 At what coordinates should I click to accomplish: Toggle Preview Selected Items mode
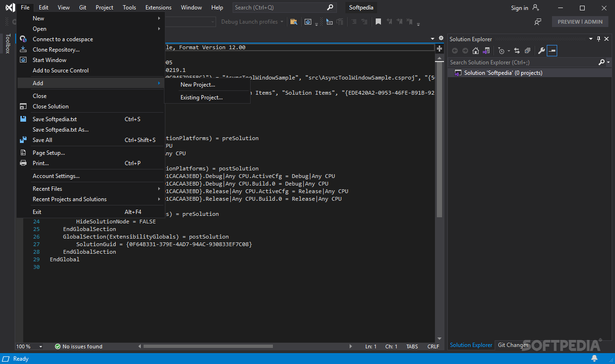(x=552, y=51)
